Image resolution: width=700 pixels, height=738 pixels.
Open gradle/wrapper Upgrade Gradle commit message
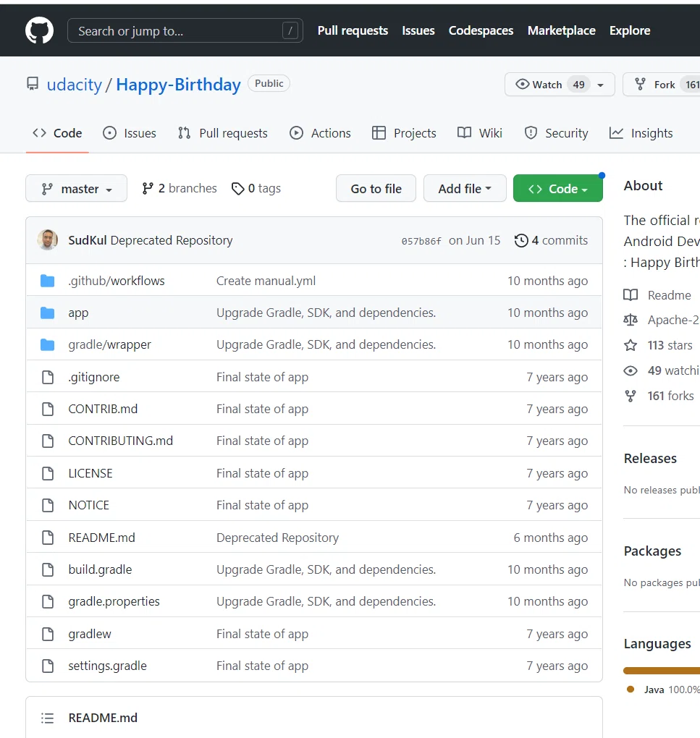tap(326, 345)
